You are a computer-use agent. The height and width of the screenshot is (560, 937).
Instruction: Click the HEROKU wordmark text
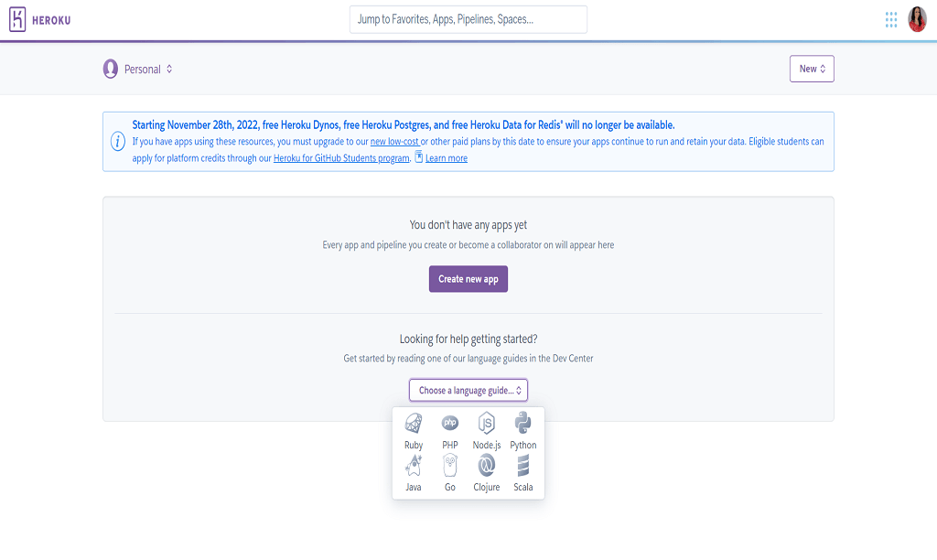coord(51,20)
